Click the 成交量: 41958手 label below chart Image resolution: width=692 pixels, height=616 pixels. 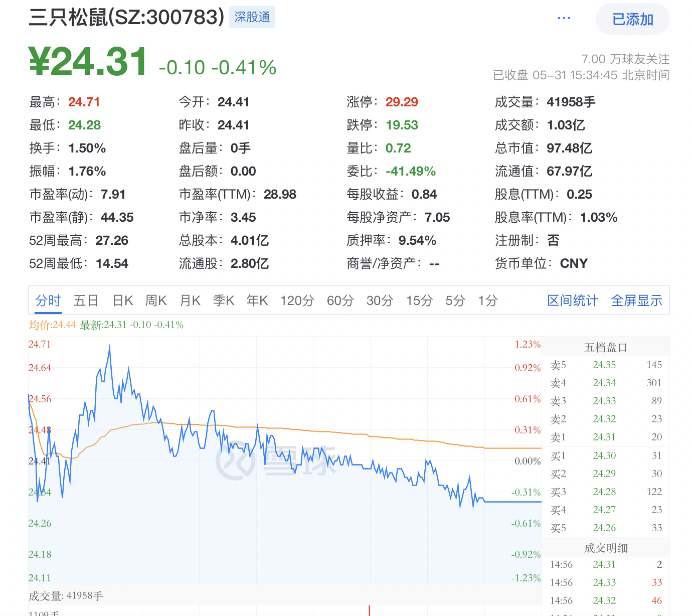click(x=66, y=595)
